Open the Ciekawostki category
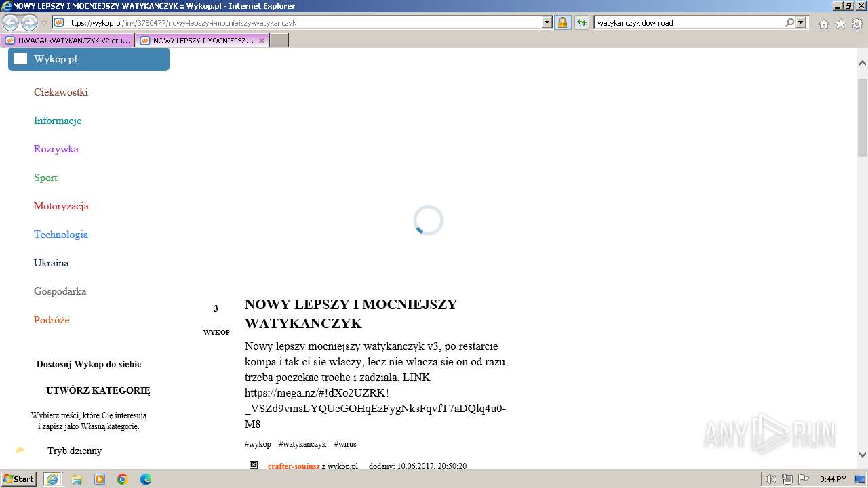 [x=61, y=92]
